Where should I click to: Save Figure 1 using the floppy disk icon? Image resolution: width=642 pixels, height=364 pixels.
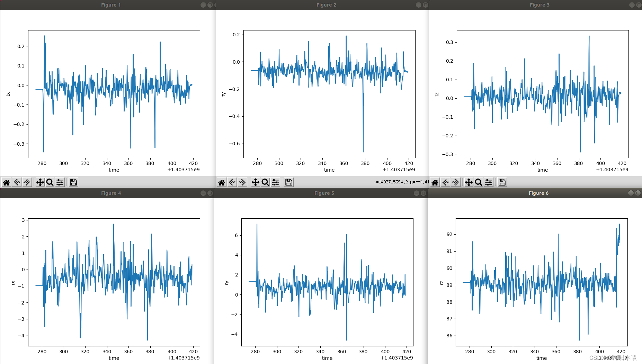(73, 182)
